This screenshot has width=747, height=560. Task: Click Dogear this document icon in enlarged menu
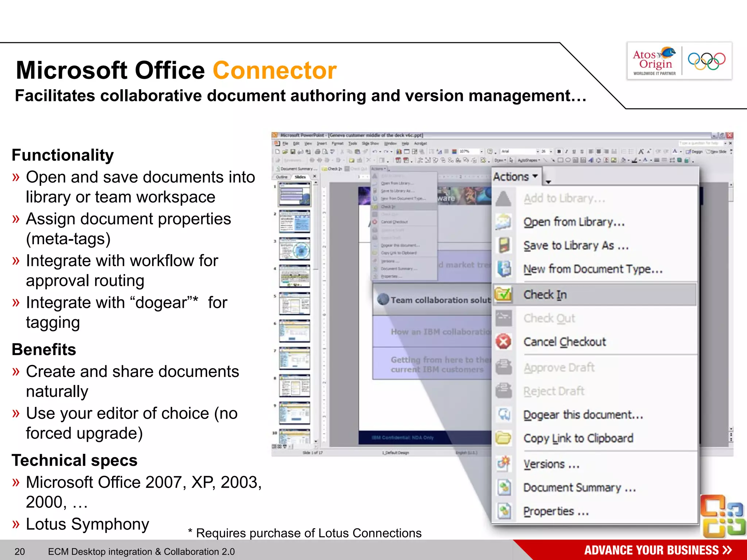click(504, 415)
